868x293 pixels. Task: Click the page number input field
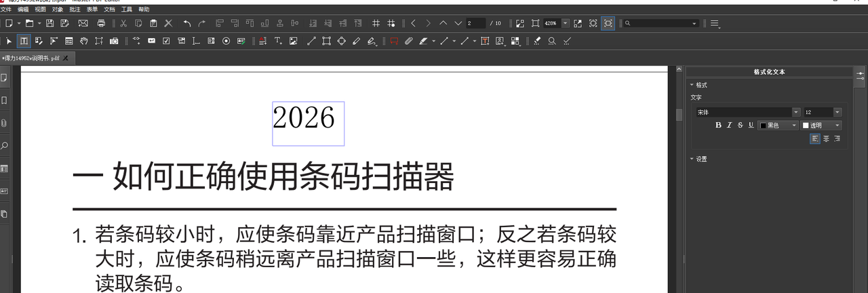tap(476, 23)
